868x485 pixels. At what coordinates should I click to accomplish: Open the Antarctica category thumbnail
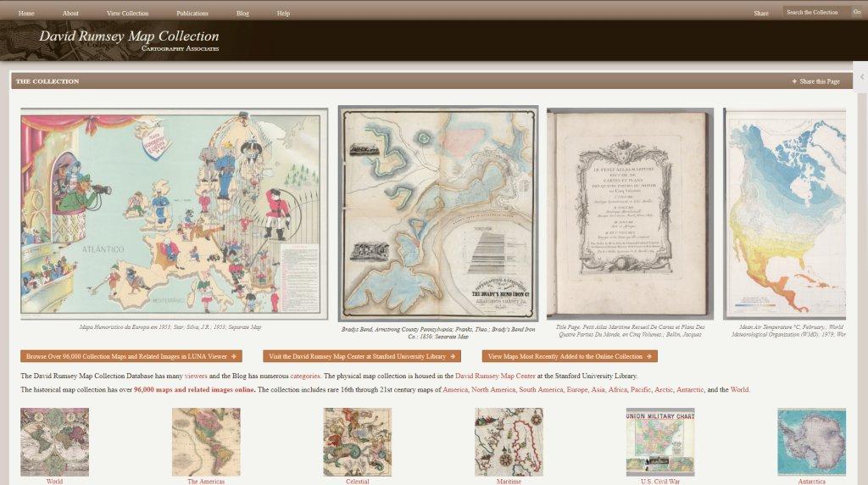click(811, 443)
